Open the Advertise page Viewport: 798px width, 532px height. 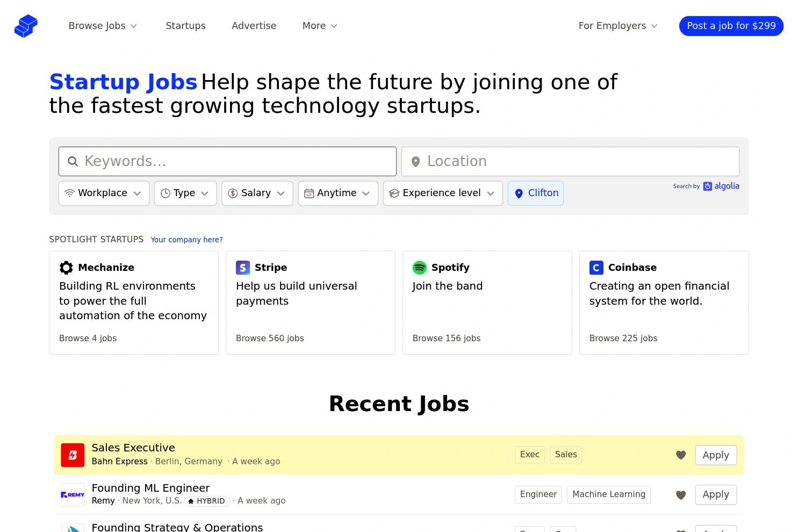(x=254, y=26)
